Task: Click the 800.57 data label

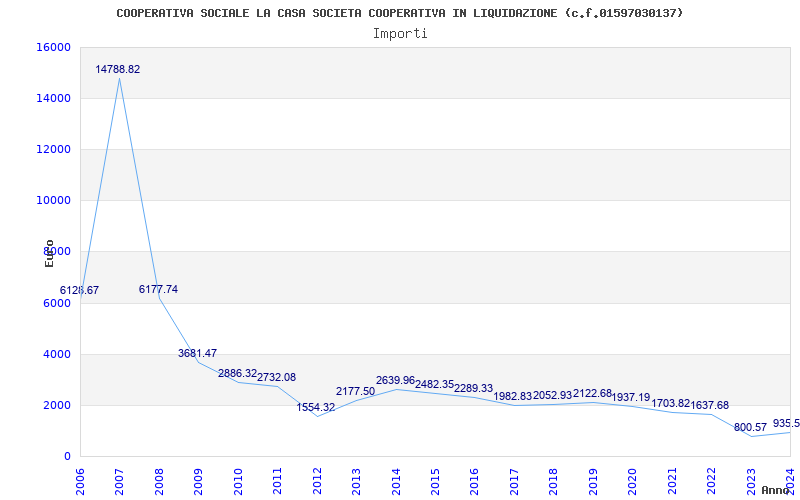Action: pos(750,427)
